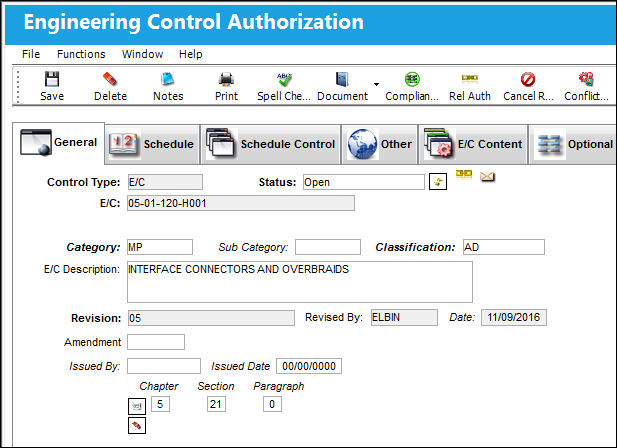Image resolution: width=617 pixels, height=448 pixels.
Task: Click the E/C number field 05-01-120-H001
Action: 241,203
